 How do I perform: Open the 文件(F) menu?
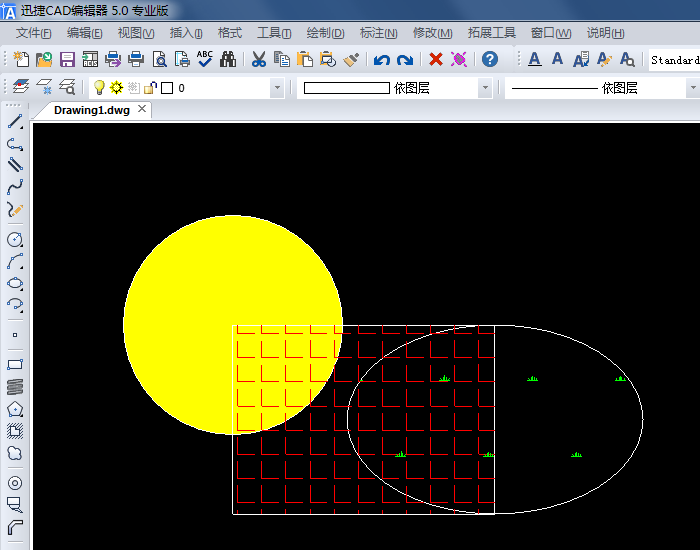coord(33,33)
